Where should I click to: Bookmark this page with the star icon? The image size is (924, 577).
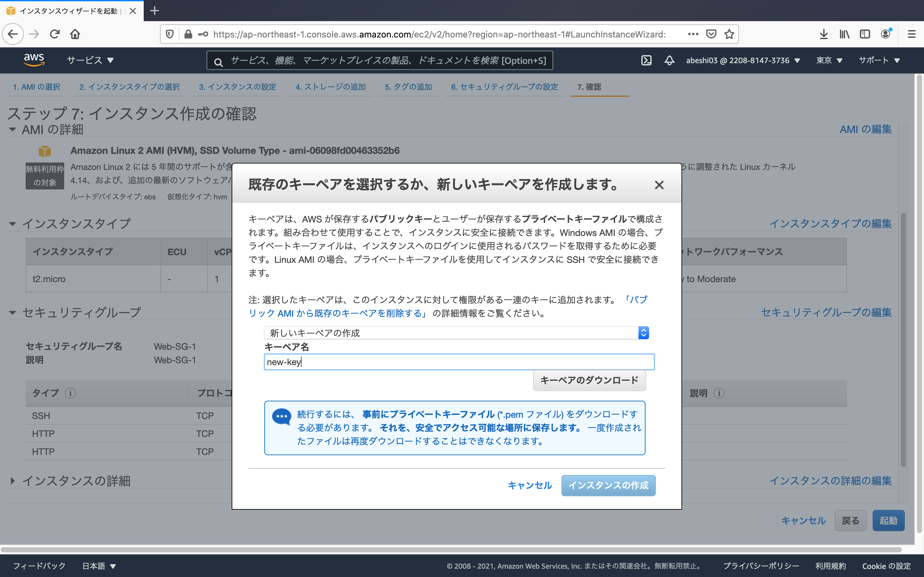[729, 34]
